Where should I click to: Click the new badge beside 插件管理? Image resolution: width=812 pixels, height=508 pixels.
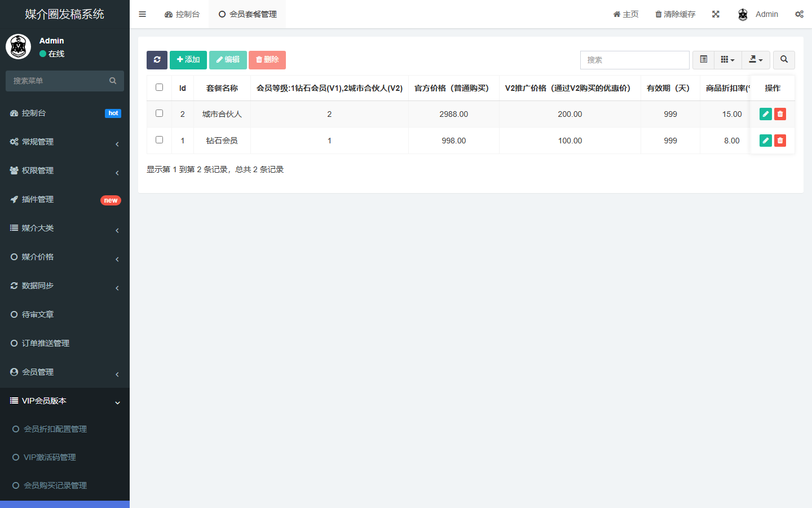pos(111,200)
